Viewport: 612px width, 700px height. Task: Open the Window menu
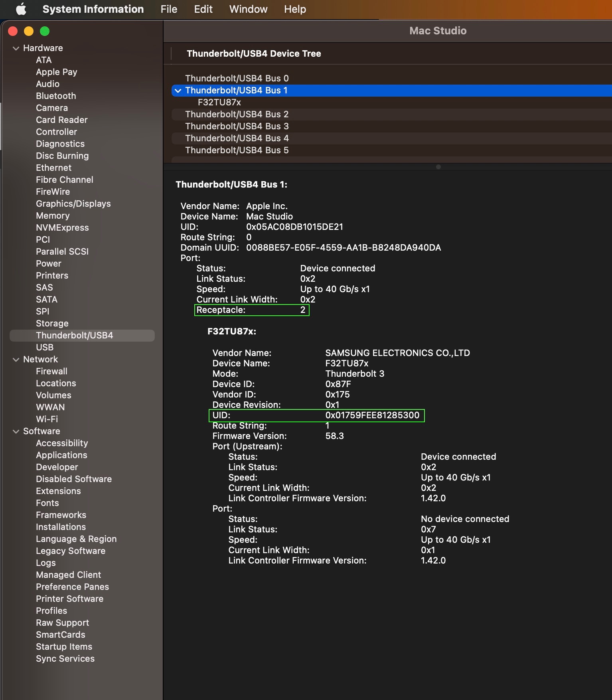[248, 9]
